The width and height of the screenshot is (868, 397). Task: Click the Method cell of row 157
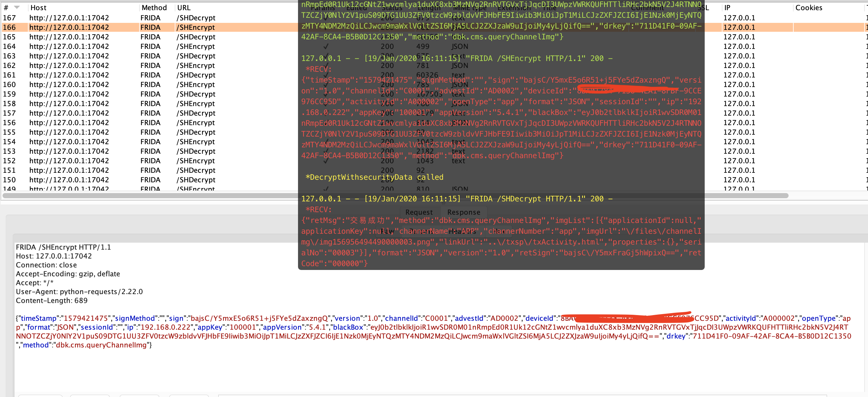[x=150, y=113]
